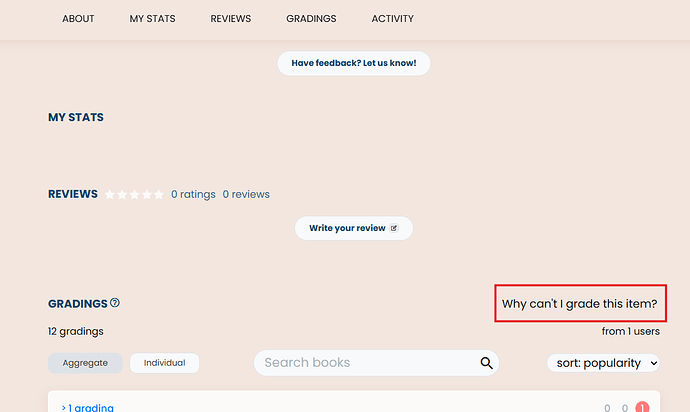Go to the ABOUT tab
This screenshot has width=690, height=412.
pos(78,18)
